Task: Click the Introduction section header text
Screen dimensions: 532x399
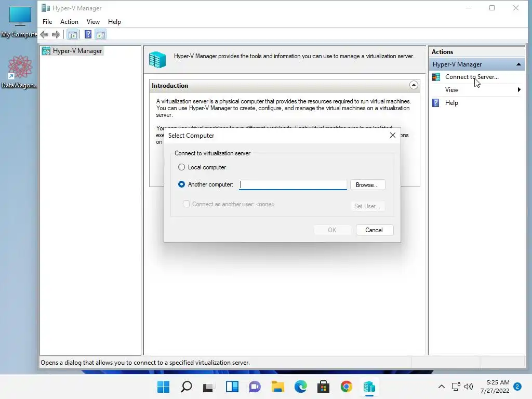Action: [170, 86]
